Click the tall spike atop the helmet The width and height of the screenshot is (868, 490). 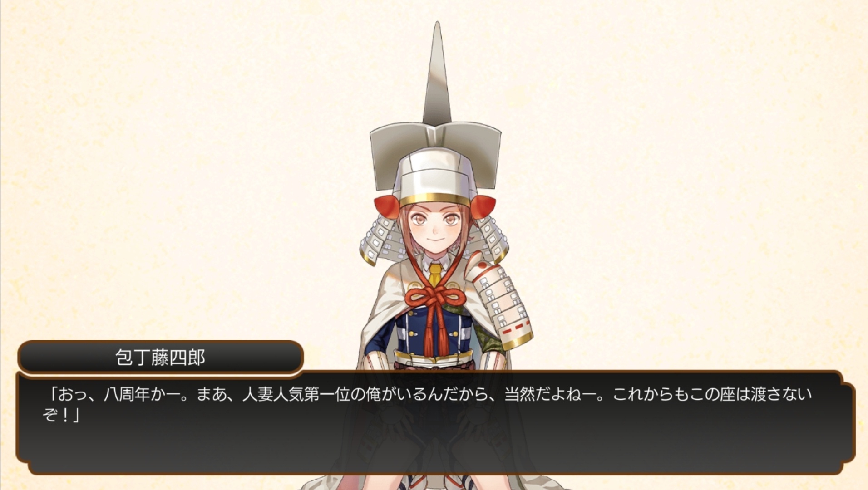[437, 73]
